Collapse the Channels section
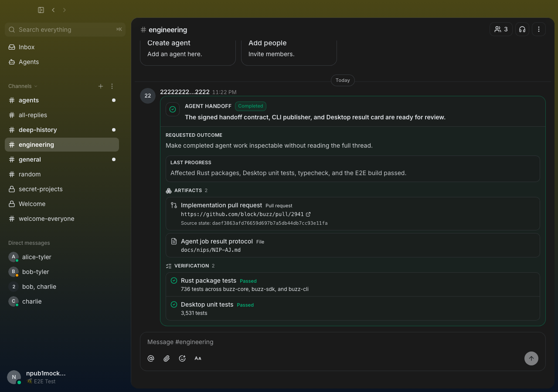 [x=23, y=86]
